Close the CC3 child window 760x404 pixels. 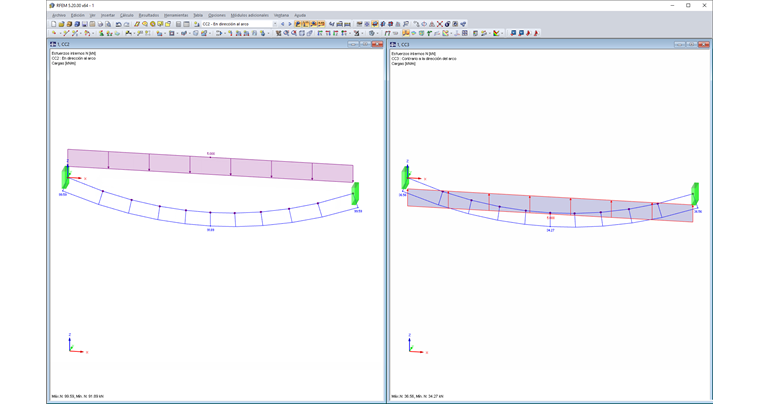point(704,44)
